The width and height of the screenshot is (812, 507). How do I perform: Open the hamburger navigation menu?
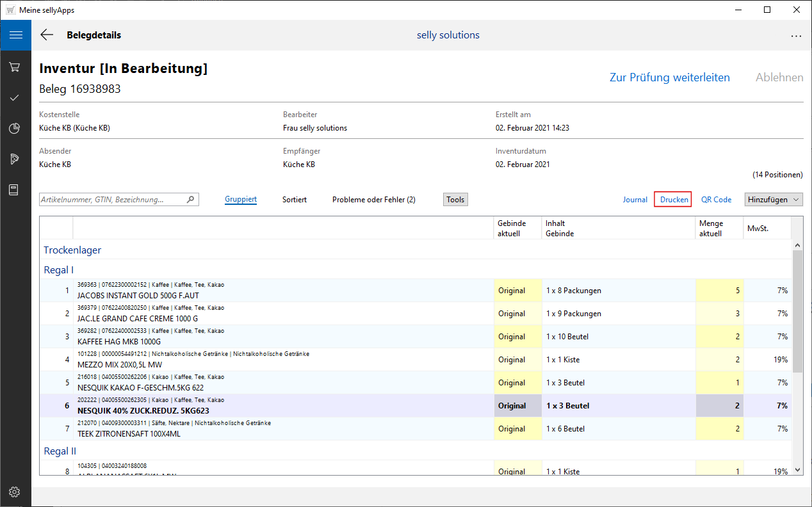click(x=15, y=35)
